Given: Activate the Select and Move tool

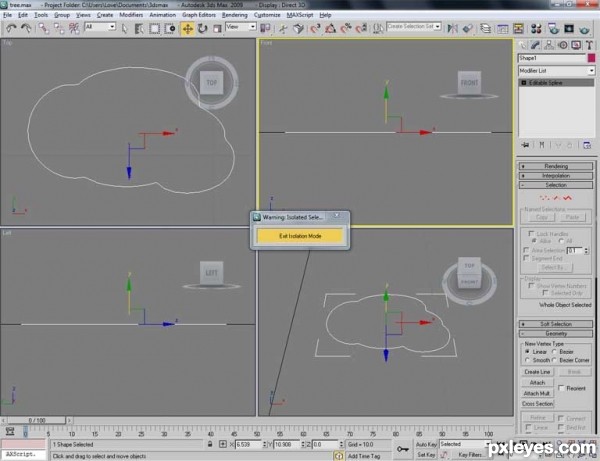Looking at the screenshot, I should [x=188, y=29].
